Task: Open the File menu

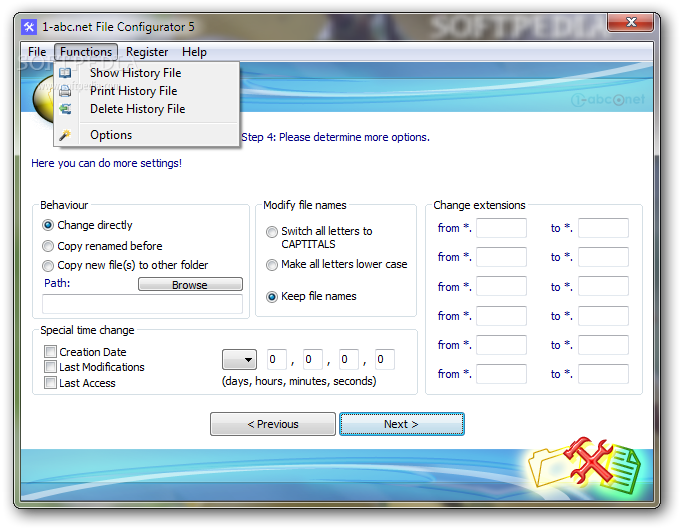Action: (x=37, y=52)
